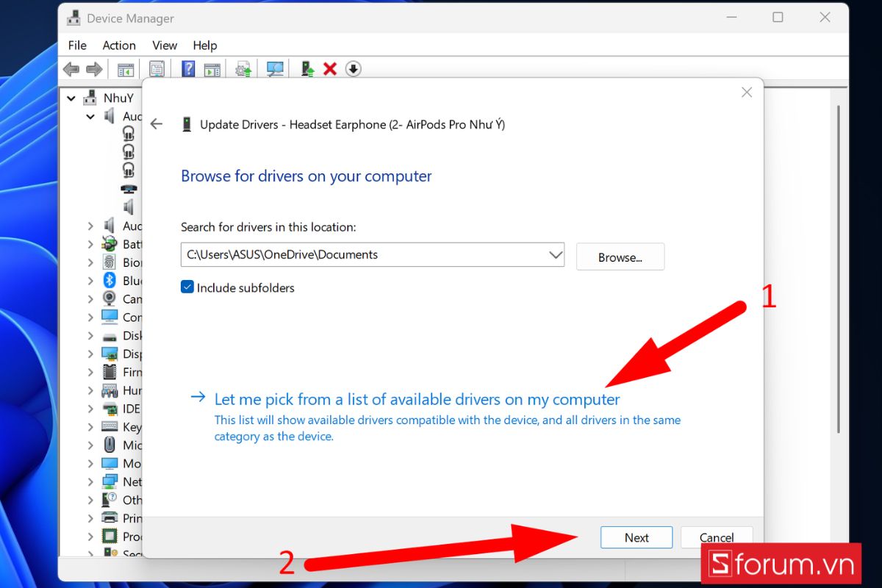Select the Bluetooth category icon in tree

(x=110, y=280)
